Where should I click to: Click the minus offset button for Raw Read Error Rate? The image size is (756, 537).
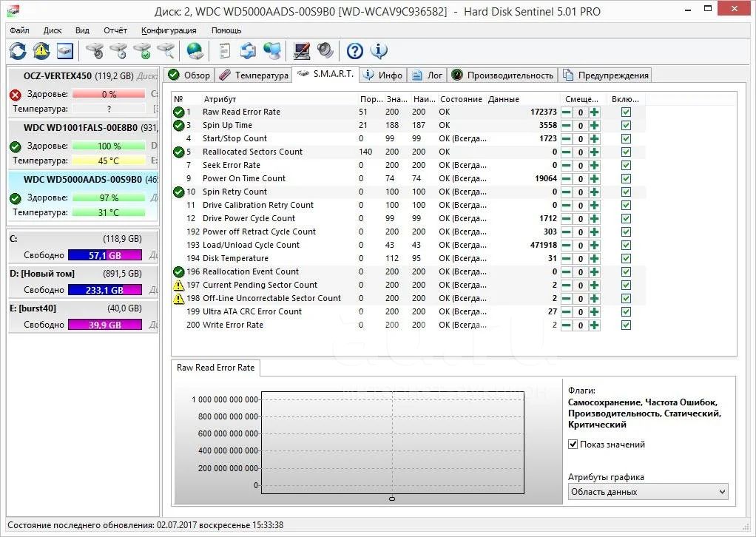[567, 112]
